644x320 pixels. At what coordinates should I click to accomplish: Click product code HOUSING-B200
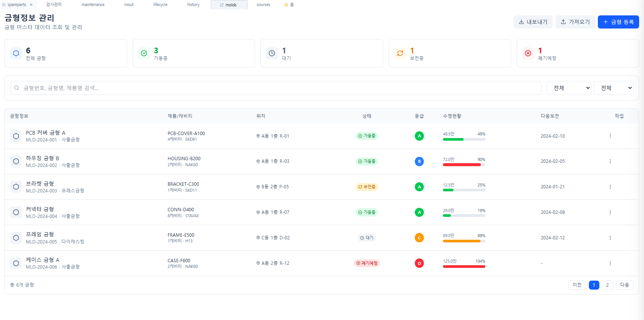click(x=184, y=159)
